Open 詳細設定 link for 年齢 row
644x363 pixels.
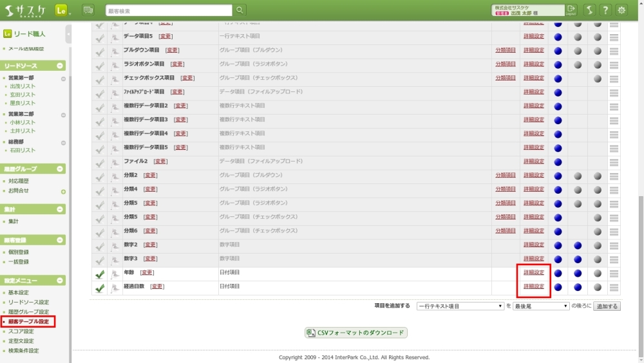[534, 272]
